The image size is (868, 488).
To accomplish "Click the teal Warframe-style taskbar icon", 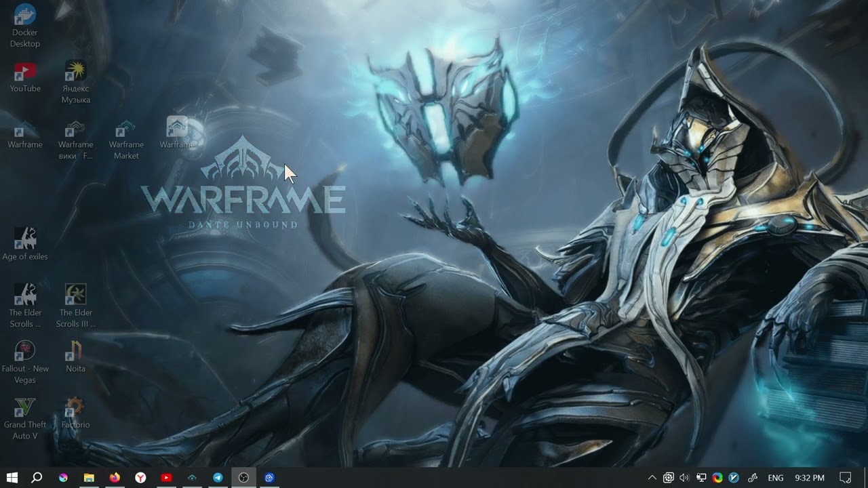I will tap(192, 478).
